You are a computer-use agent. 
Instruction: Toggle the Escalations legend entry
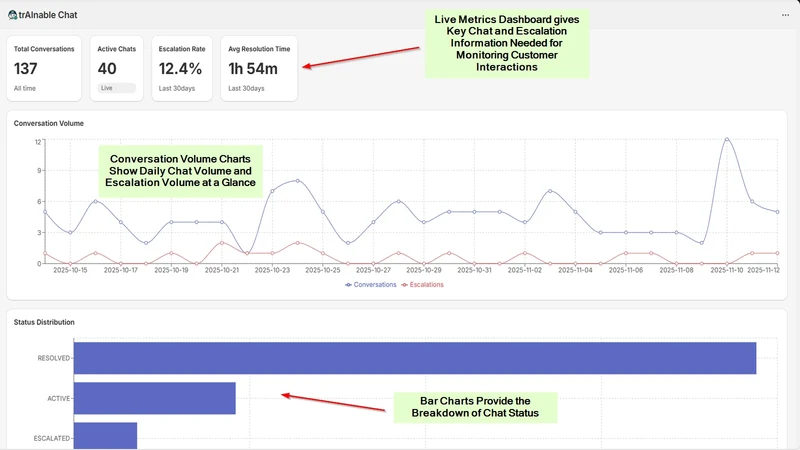coord(422,285)
